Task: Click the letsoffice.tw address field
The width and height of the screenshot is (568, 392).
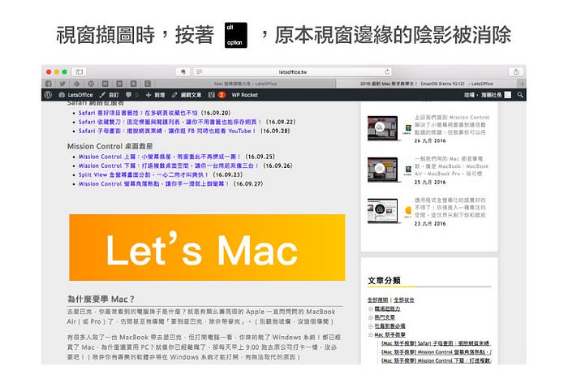Action: tap(293, 71)
